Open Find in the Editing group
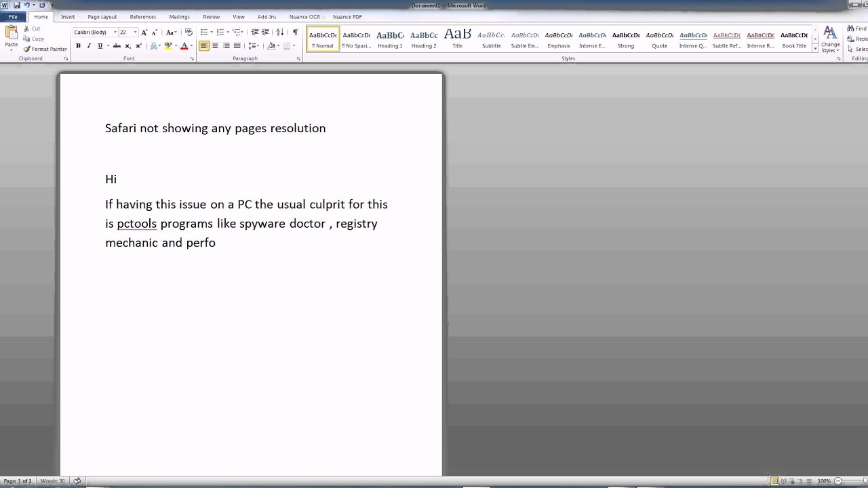868x488 pixels. 856,28
